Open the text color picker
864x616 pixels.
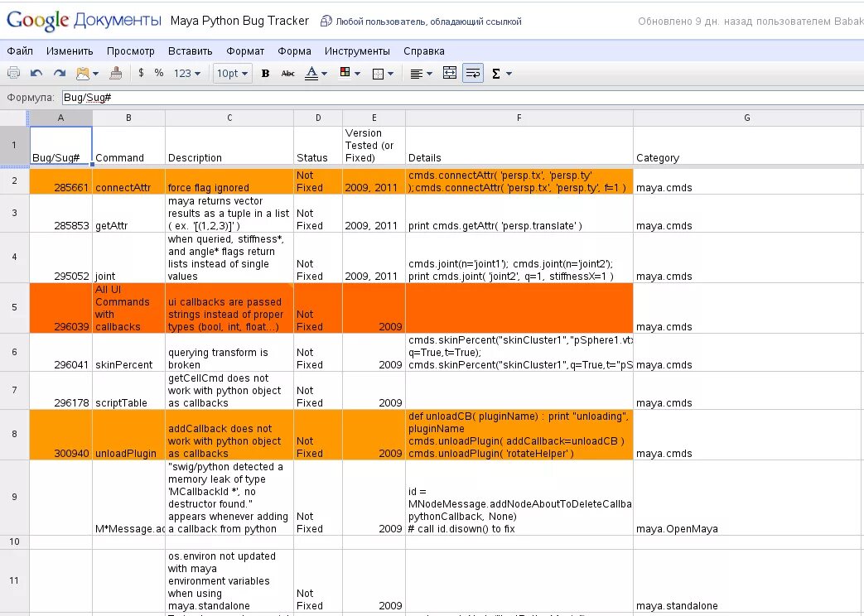click(x=316, y=74)
